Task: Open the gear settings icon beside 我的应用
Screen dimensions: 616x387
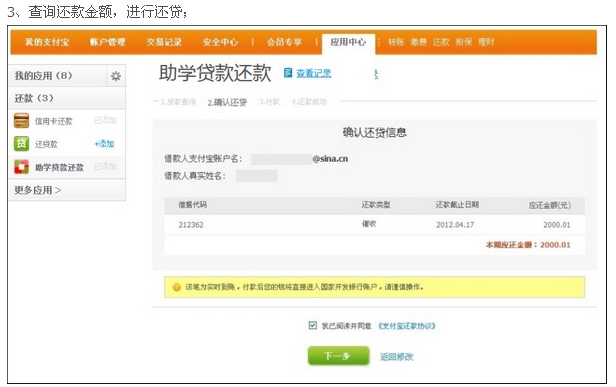Action: pyautogui.click(x=116, y=75)
